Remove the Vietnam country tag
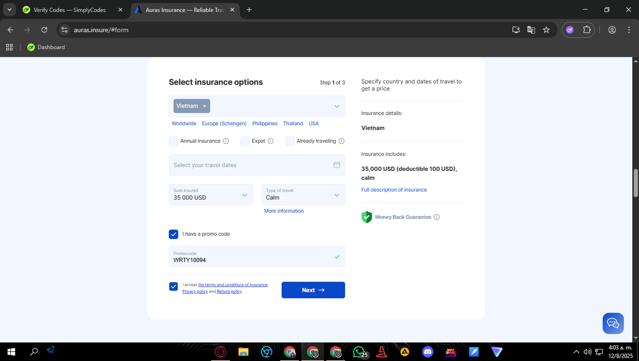The width and height of the screenshot is (639, 361). (205, 106)
